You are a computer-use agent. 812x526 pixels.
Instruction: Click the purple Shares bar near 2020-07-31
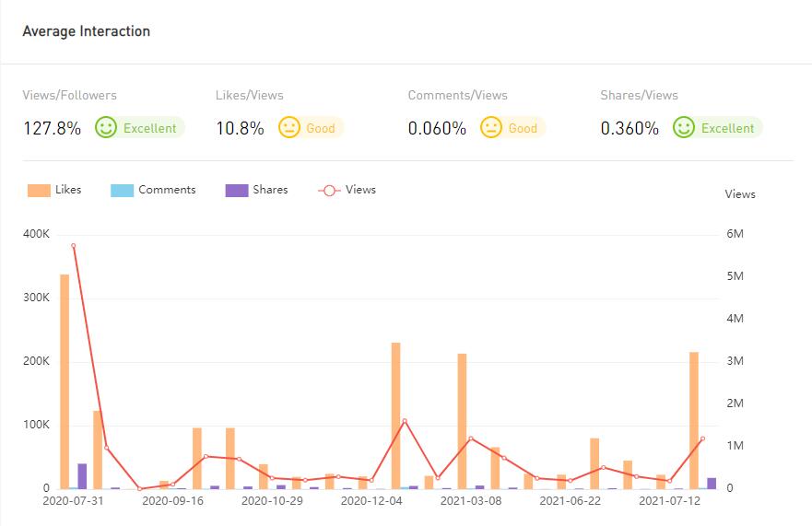tap(82, 476)
